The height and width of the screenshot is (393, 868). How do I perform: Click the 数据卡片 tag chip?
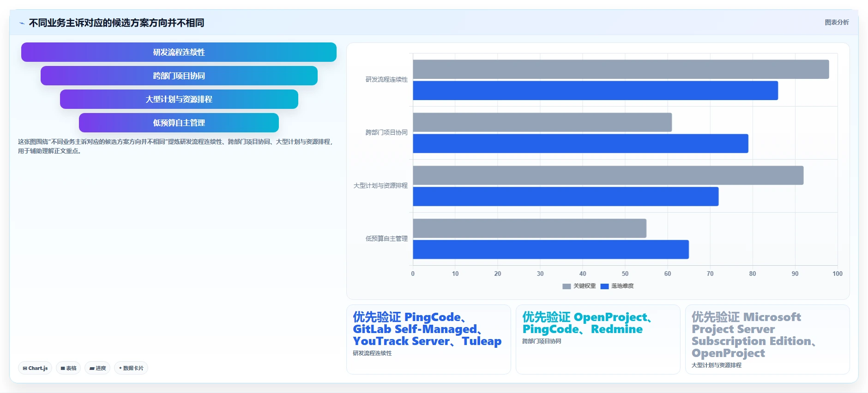[x=131, y=368]
